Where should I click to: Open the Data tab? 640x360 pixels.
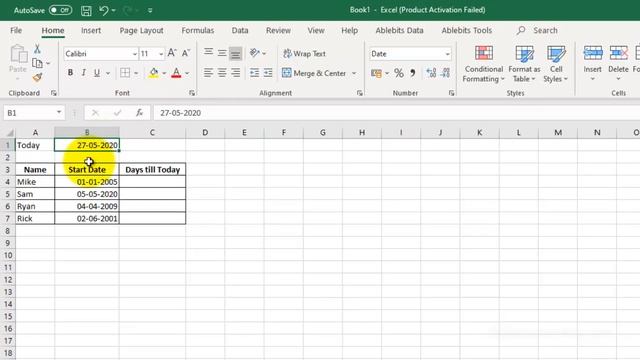[x=240, y=30]
